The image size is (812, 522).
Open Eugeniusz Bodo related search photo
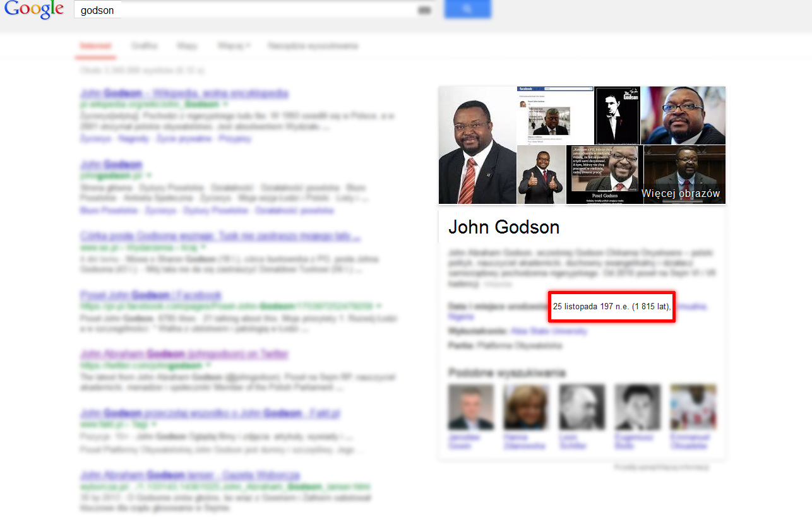(638, 407)
